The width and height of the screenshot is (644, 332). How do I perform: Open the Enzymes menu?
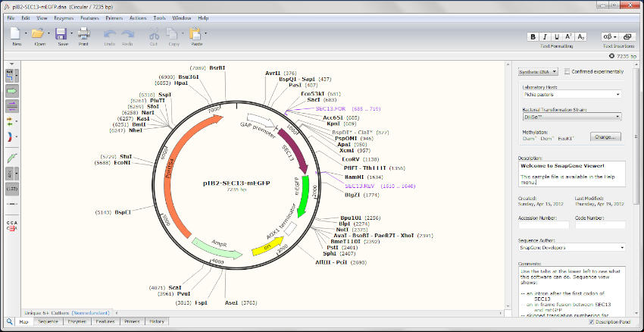63,18
